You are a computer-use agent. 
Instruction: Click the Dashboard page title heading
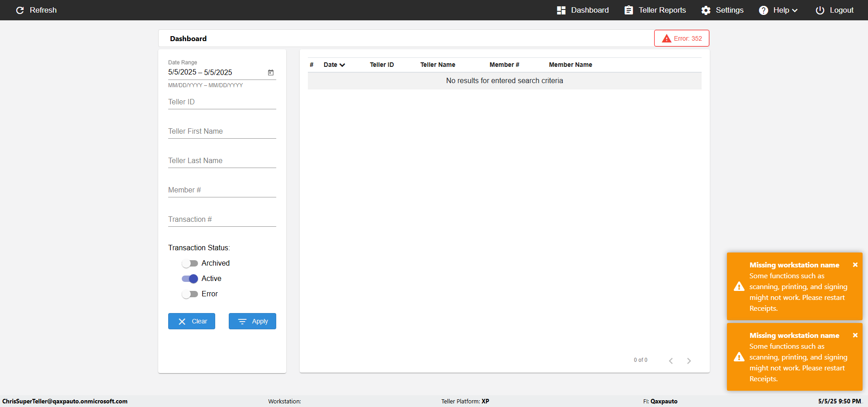point(188,39)
